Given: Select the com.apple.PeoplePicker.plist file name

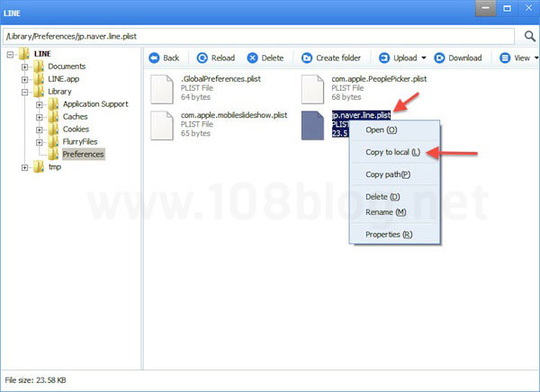Looking at the screenshot, I should (379, 79).
